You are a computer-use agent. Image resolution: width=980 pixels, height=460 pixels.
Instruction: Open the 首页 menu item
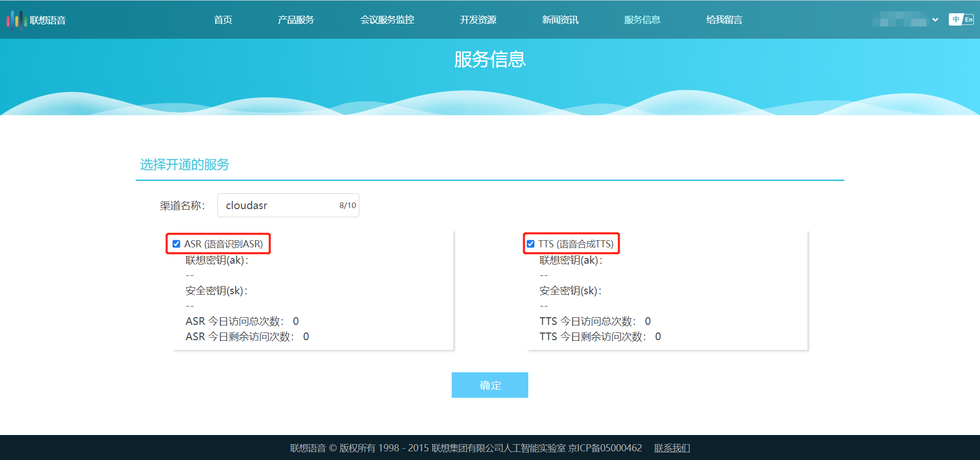(x=223, y=20)
